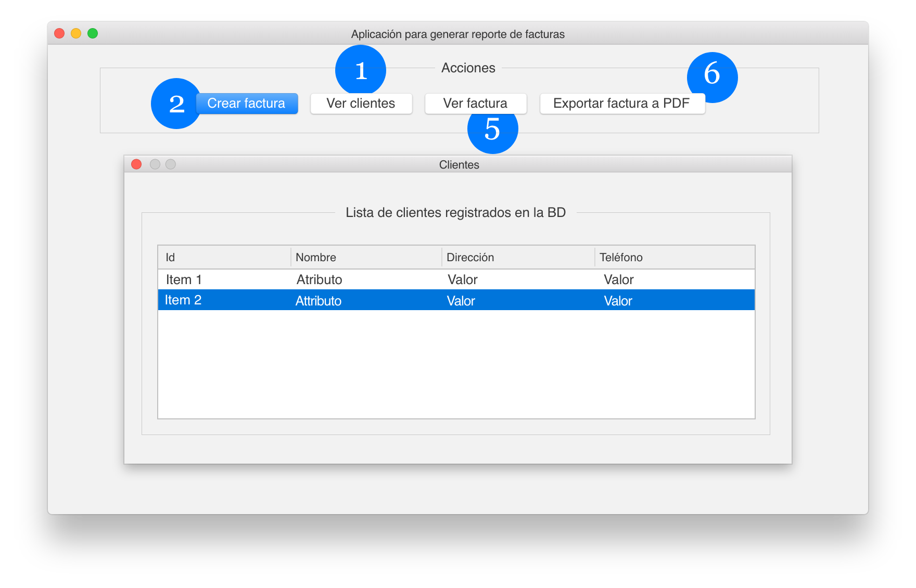Click the Dirección column header

click(x=470, y=257)
